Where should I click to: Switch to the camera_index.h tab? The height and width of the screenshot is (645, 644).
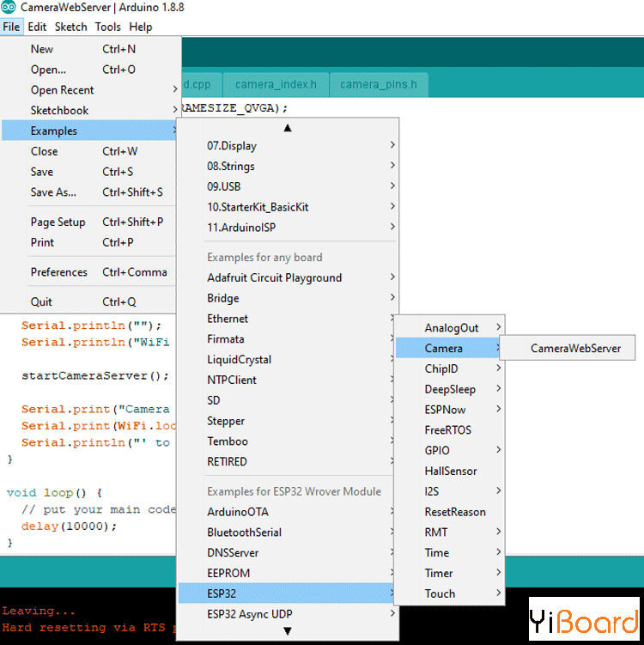276,84
